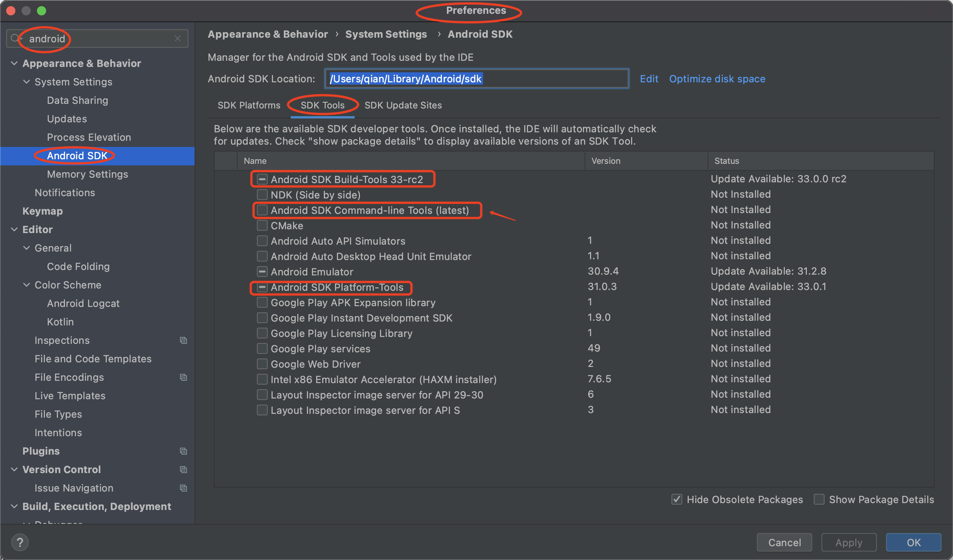Click the project-level icon next to File Encodings
The height and width of the screenshot is (560, 953).
coord(183,377)
